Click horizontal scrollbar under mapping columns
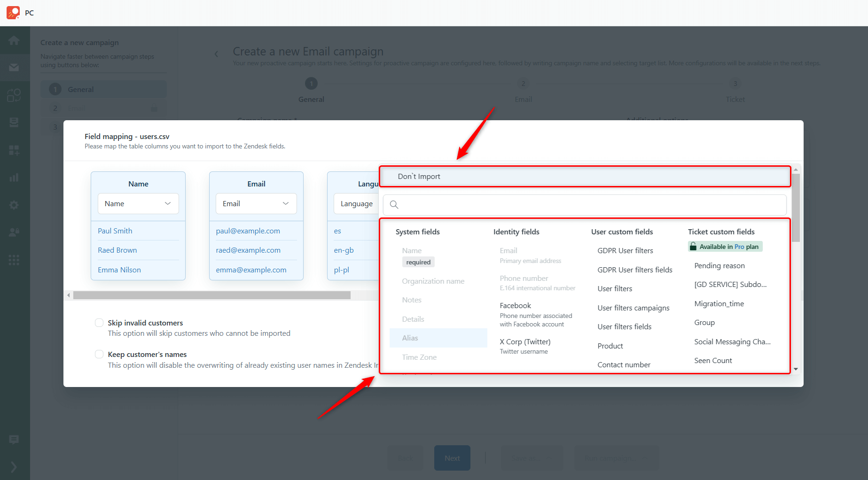Viewport: 868px width, 480px height. [212, 295]
